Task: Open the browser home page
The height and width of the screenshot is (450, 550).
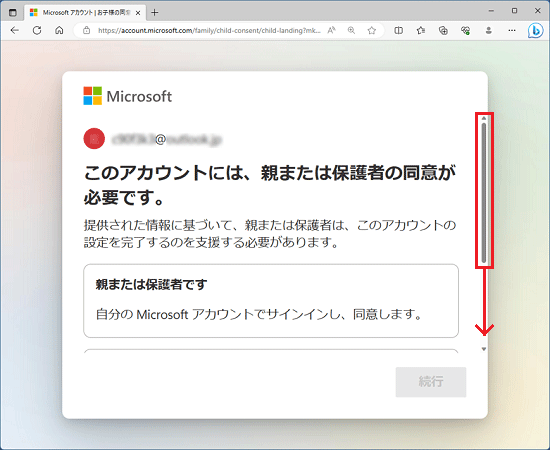Action: [59, 31]
